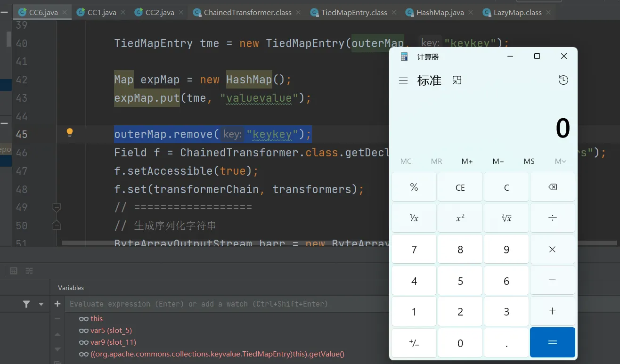Open the TiedMapEntry.class tab

tap(352, 13)
